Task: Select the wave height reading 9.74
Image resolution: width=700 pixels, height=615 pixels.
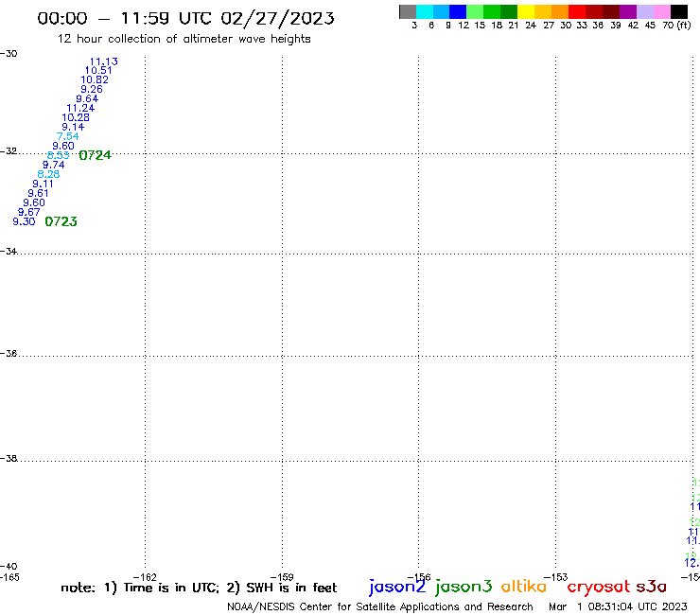Action: coord(54,165)
